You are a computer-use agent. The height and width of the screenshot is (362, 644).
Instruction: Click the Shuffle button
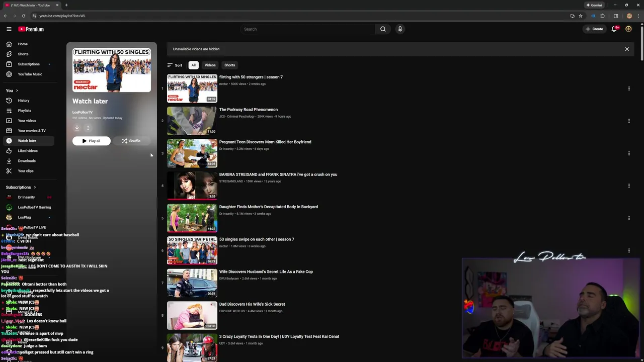(131, 141)
